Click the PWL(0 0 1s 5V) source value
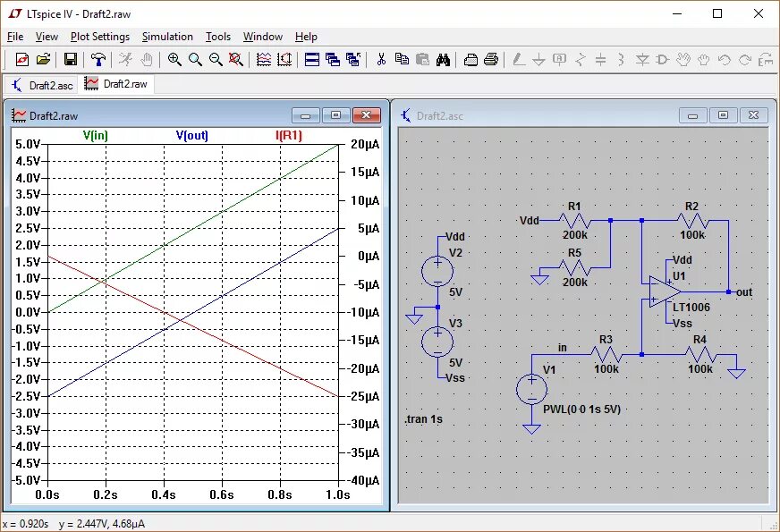This screenshot has height=532, width=780. point(581,410)
